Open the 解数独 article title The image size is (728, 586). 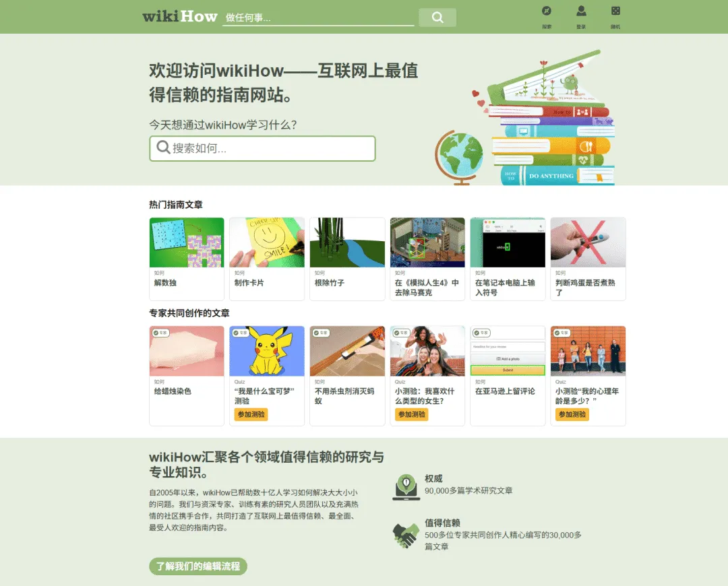pyautogui.click(x=165, y=283)
